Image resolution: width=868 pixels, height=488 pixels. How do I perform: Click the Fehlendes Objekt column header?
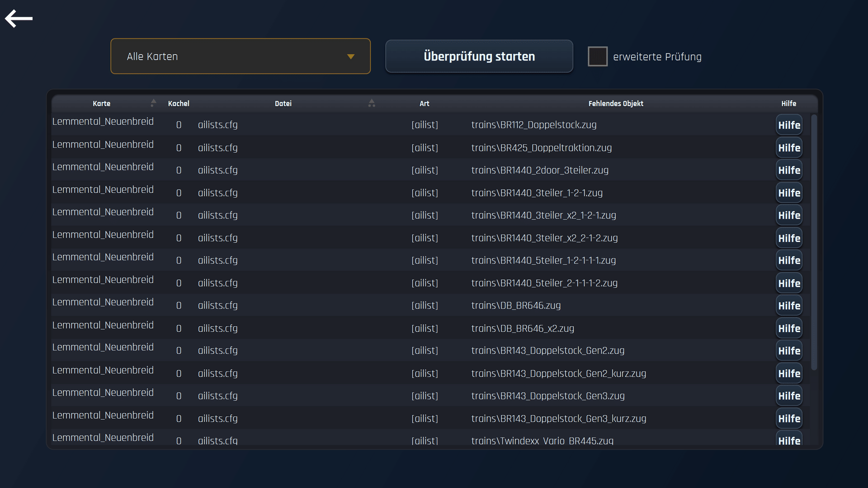pyautogui.click(x=616, y=103)
